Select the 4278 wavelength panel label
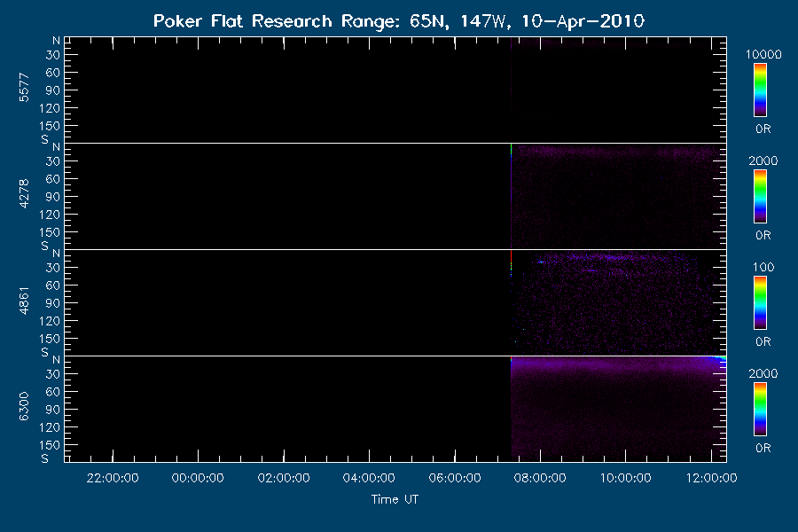Viewport: 798px width, 532px height. [x=24, y=193]
